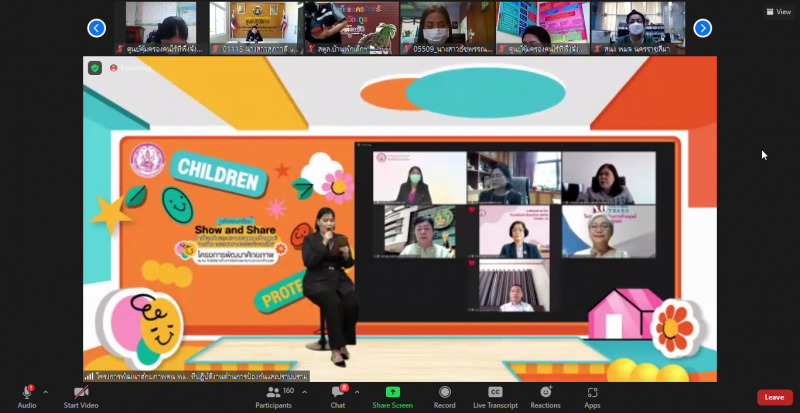Open the View layout menu
The height and width of the screenshot is (413, 800).
coord(779,12)
